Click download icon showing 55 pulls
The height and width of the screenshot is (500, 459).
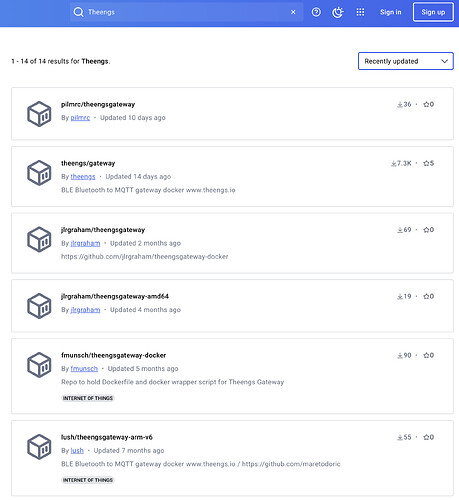click(x=400, y=437)
